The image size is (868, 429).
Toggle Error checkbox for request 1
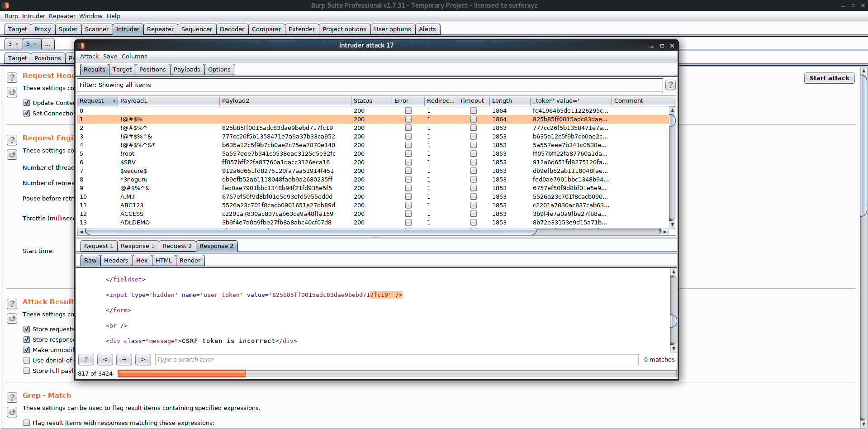coord(408,119)
